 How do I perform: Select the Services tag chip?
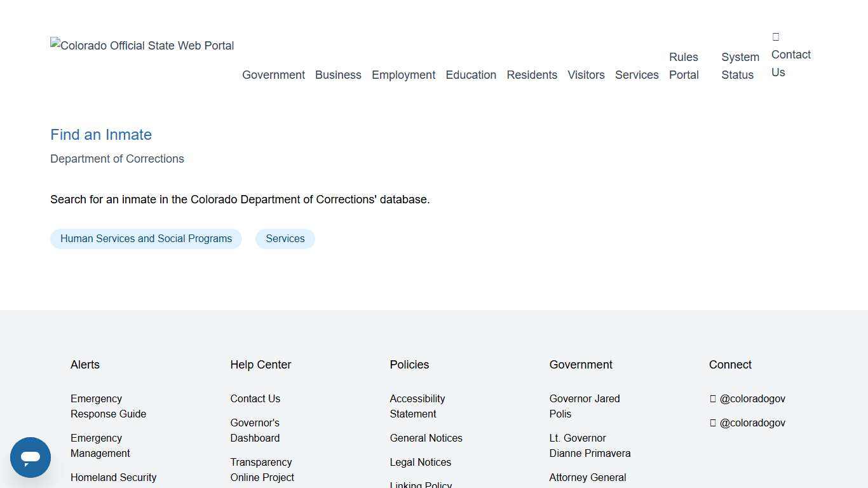[x=285, y=238]
